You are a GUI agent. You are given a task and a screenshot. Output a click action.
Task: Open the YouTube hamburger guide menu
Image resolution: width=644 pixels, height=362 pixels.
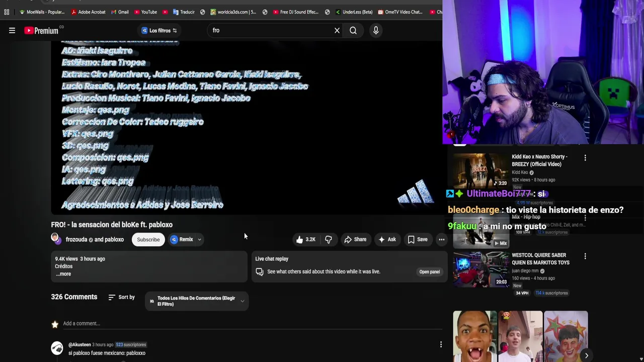12,31
